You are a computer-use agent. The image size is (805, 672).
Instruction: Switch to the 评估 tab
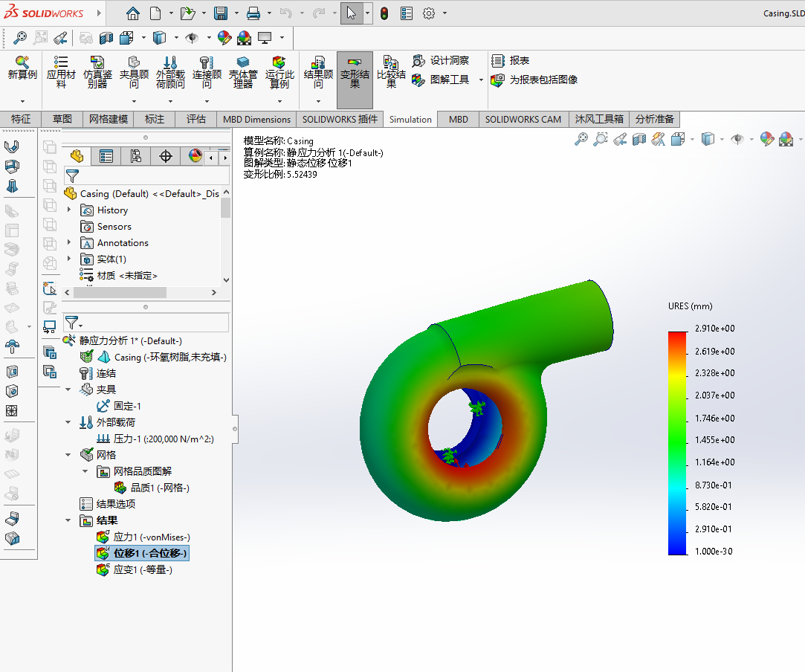coord(196,119)
